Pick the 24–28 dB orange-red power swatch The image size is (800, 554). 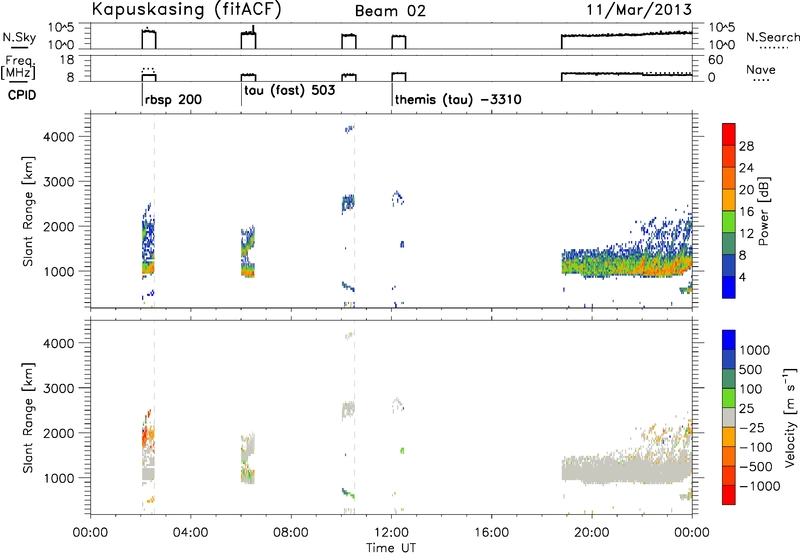[729, 156]
